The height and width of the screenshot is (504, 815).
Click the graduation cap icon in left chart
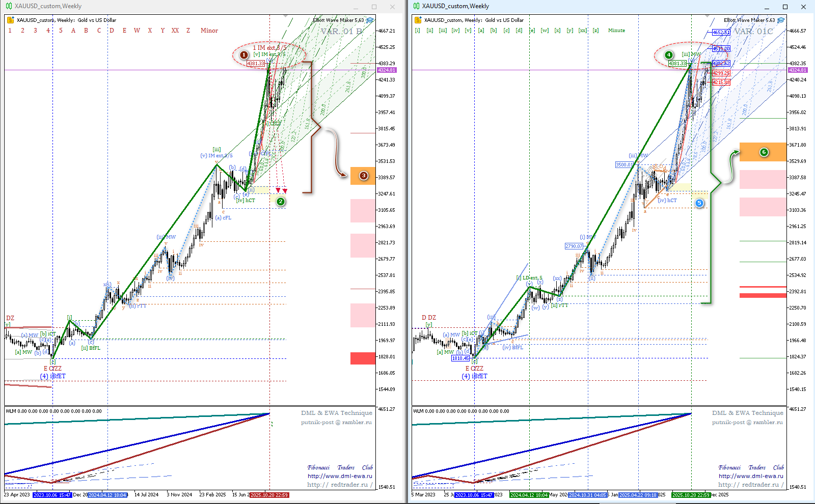[x=370, y=20]
